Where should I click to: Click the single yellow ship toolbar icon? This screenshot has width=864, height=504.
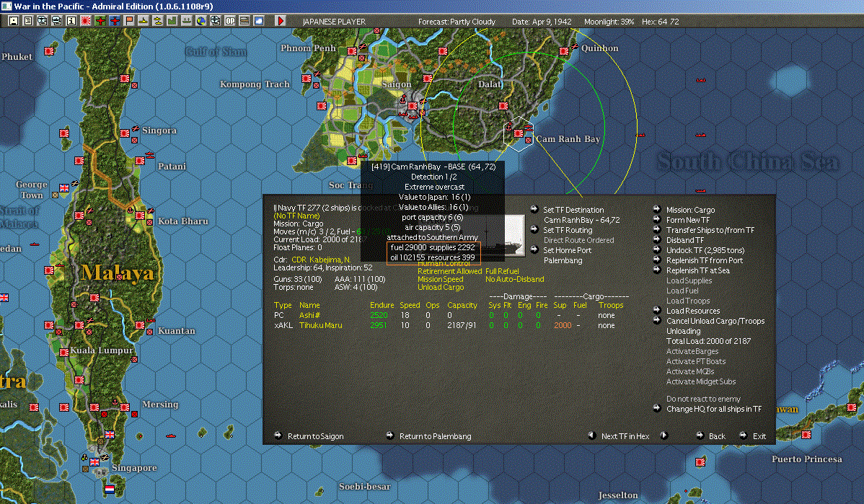tap(144, 21)
